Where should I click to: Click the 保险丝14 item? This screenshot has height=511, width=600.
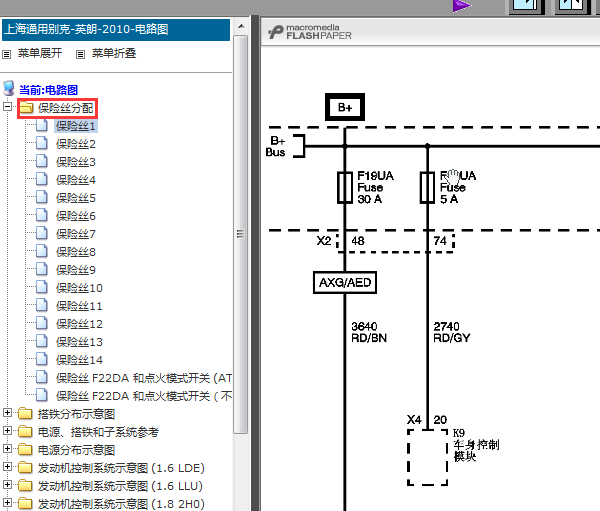point(79,360)
